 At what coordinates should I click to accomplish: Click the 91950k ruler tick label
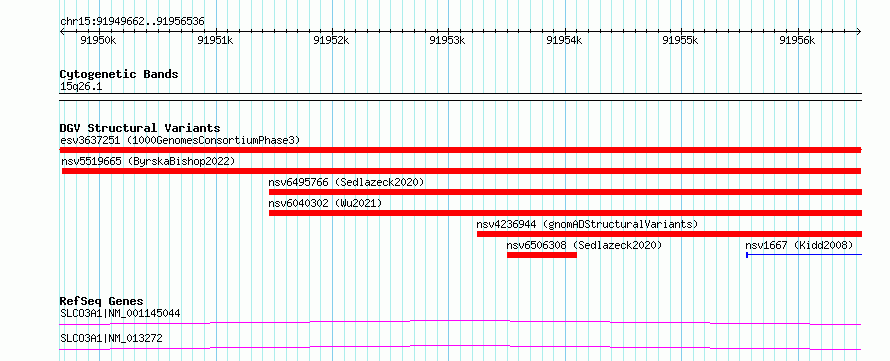coord(98,40)
